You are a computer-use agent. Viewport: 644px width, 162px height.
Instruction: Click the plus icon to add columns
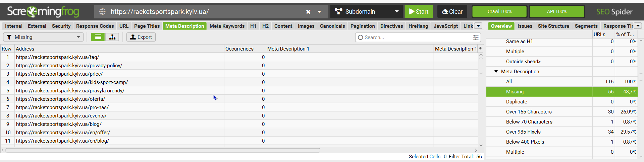pos(480,49)
